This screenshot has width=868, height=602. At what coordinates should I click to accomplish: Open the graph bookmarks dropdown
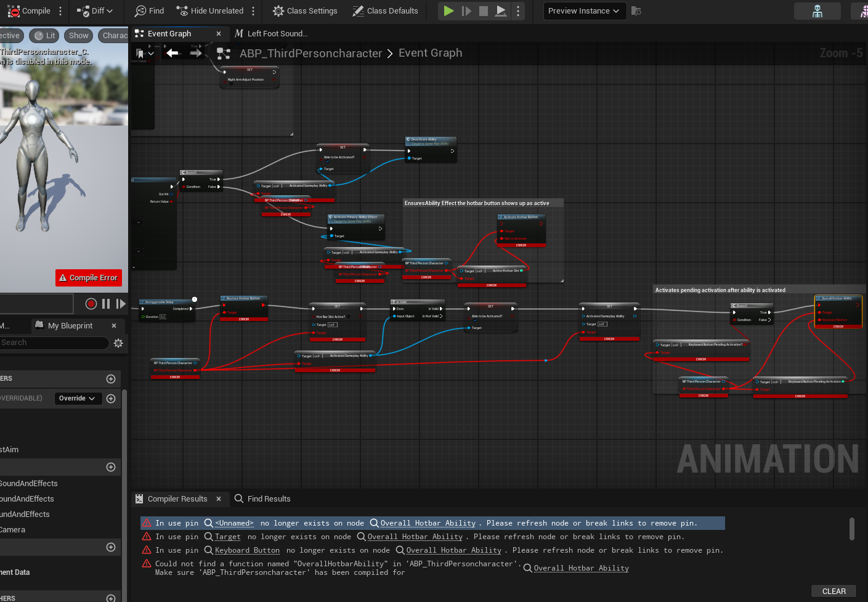(145, 54)
